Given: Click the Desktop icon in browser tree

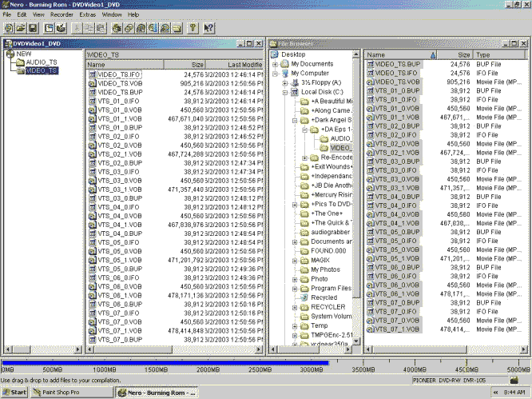Looking at the screenshot, I should [x=275, y=54].
